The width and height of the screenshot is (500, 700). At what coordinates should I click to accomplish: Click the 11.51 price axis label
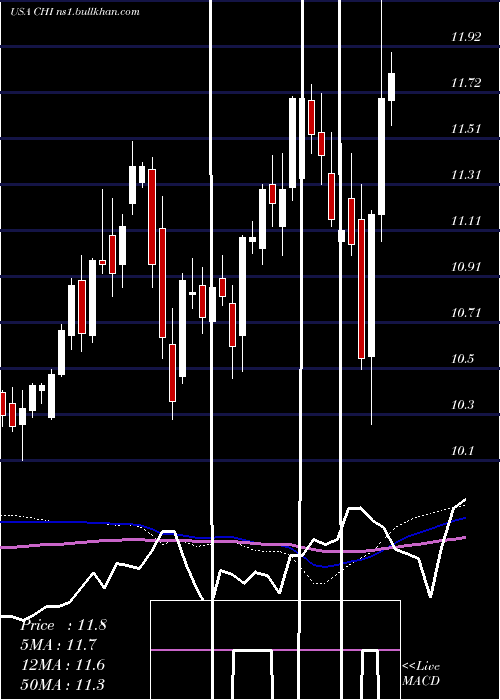click(466, 129)
